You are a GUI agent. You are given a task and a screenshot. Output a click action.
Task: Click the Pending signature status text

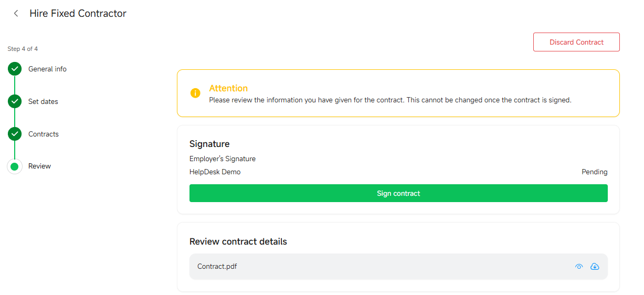tap(595, 172)
